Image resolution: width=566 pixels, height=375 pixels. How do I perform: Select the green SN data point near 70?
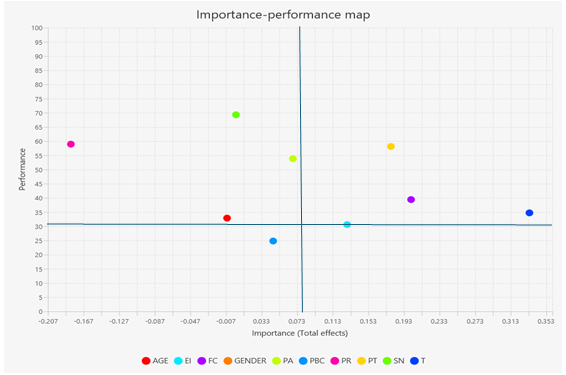point(236,115)
